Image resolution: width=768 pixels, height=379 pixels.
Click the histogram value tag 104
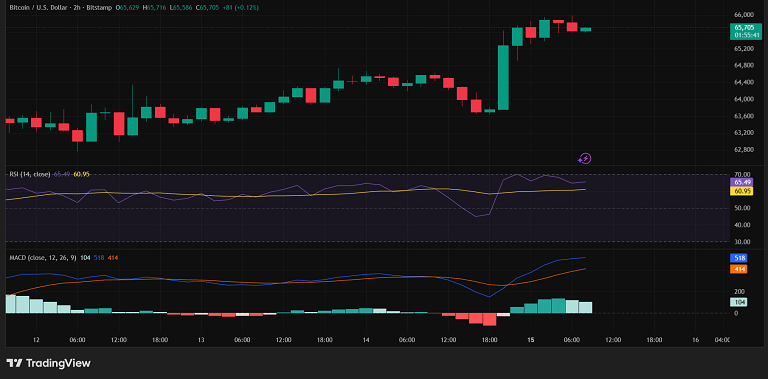[739, 302]
